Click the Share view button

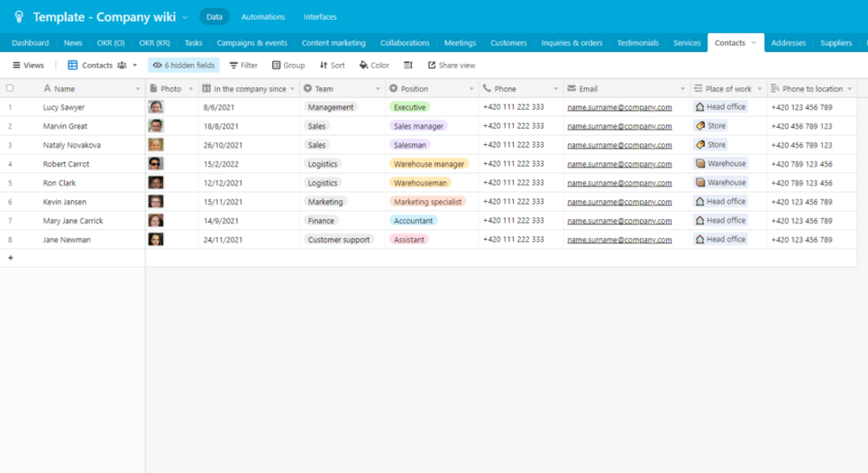(x=452, y=66)
